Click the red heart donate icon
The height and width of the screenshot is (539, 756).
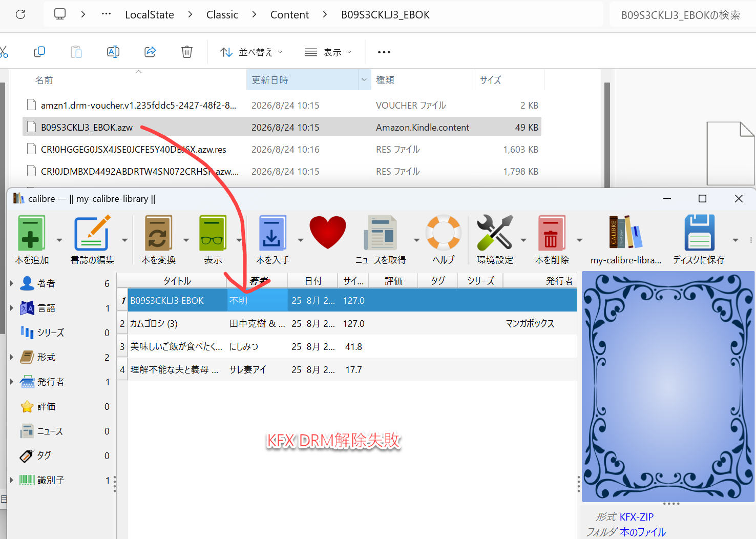tap(328, 233)
